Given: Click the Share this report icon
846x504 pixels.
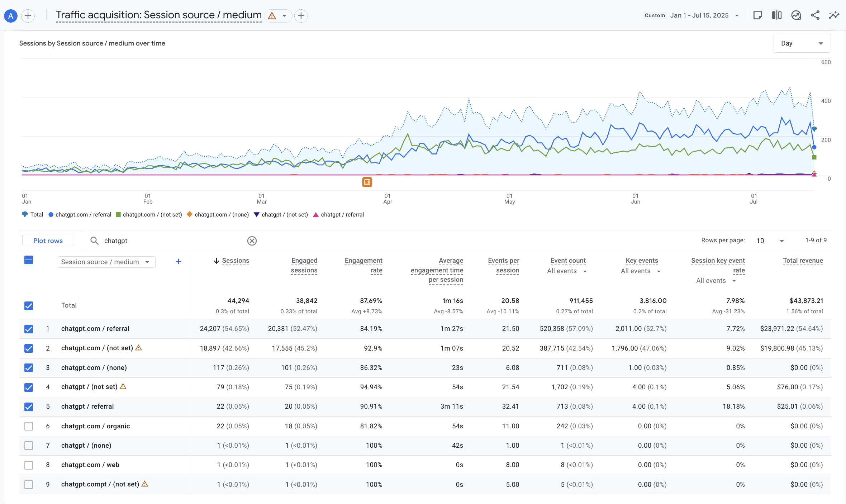Looking at the screenshot, I should pyautogui.click(x=815, y=15).
